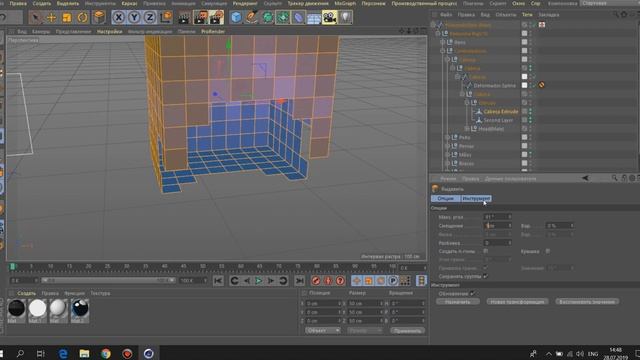Click the most recently used tool cube icon
The image size is (640, 360).
click(98, 18)
